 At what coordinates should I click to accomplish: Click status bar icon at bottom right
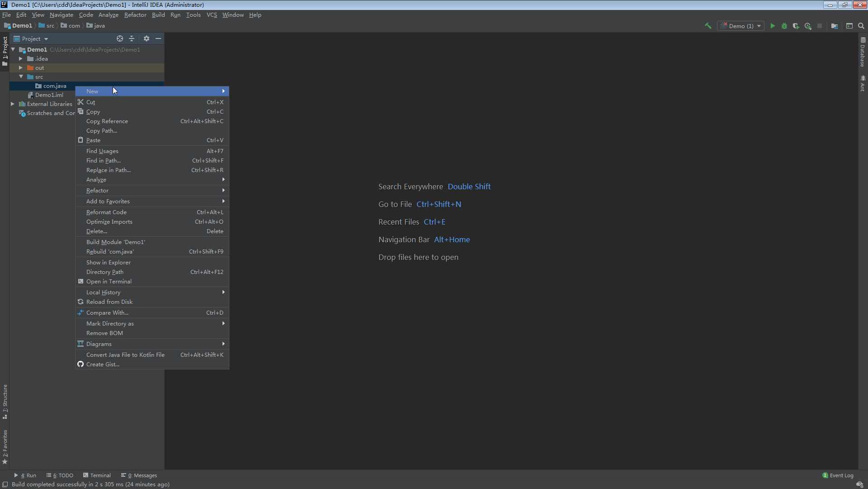click(x=860, y=484)
